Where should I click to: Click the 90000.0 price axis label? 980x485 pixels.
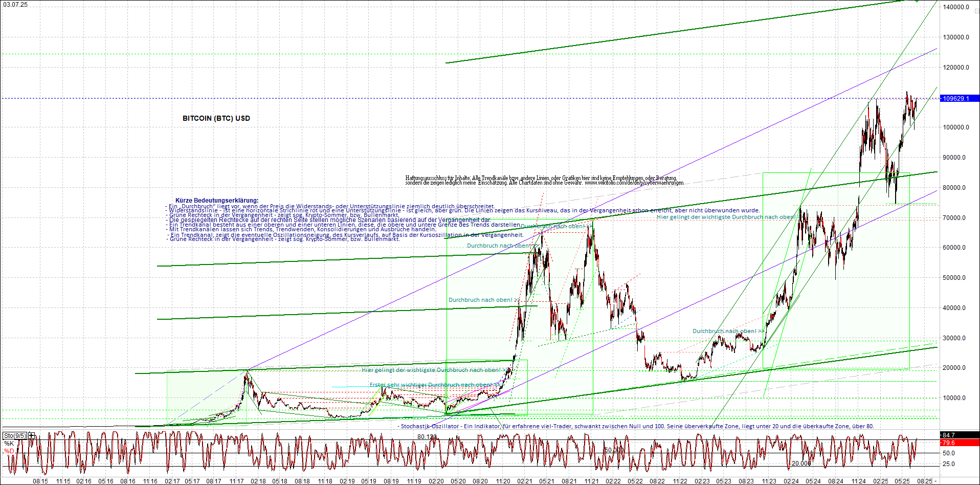coord(954,158)
